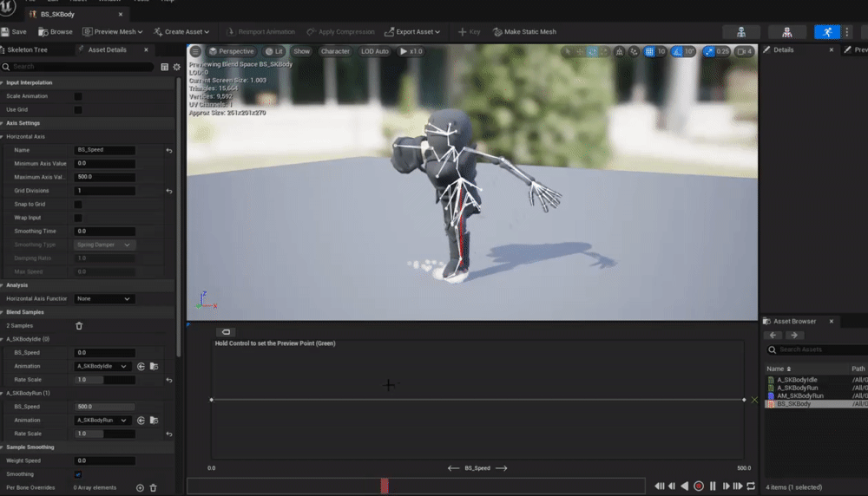Select the Details panel tab
The image size is (868, 496).
(x=783, y=49)
